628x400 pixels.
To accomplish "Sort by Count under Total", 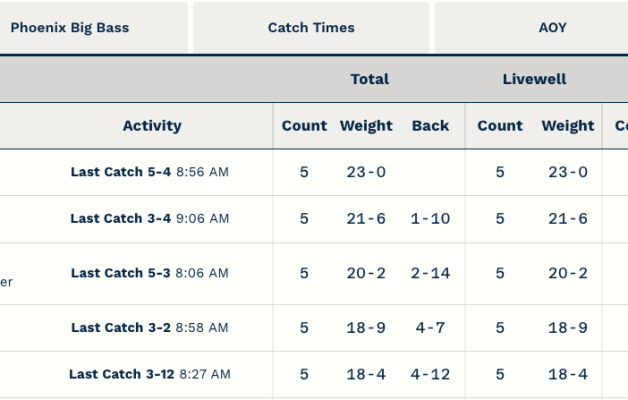I will point(304,126).
